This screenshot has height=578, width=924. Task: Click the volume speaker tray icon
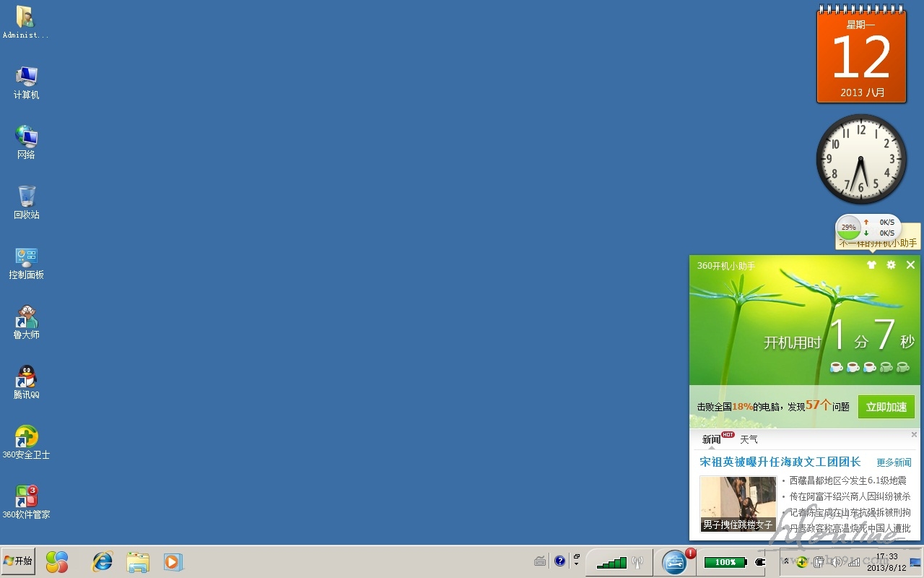[x=837, y=562]
